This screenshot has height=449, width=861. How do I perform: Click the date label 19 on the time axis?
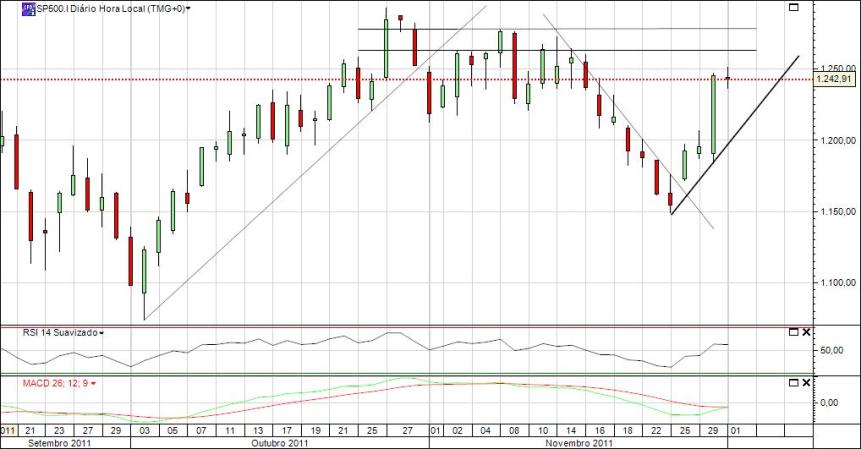pos(315,431)
